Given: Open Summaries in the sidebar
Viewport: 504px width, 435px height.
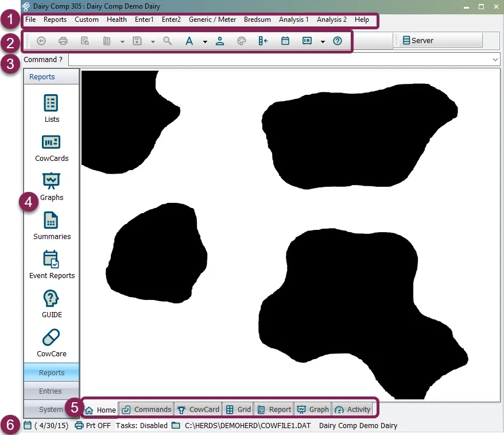Looking at the screenshot, I should pyautogui.click(x=52, y=226).
